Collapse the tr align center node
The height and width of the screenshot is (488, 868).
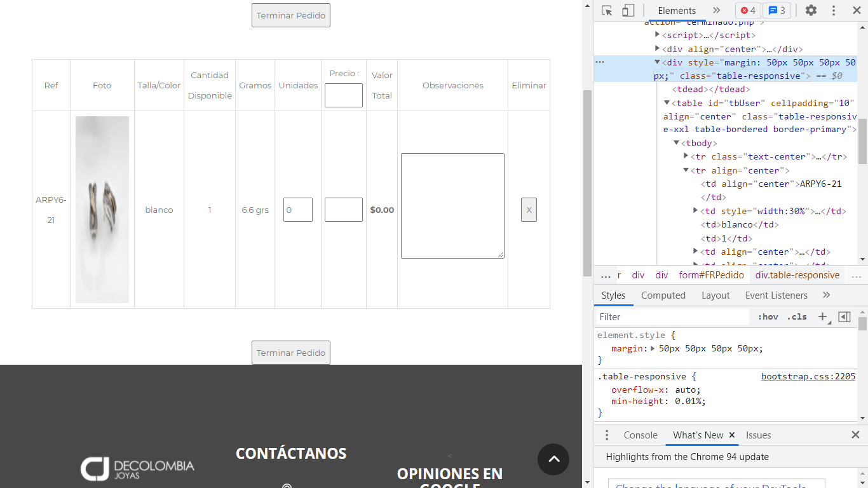(x=686, y=170)
